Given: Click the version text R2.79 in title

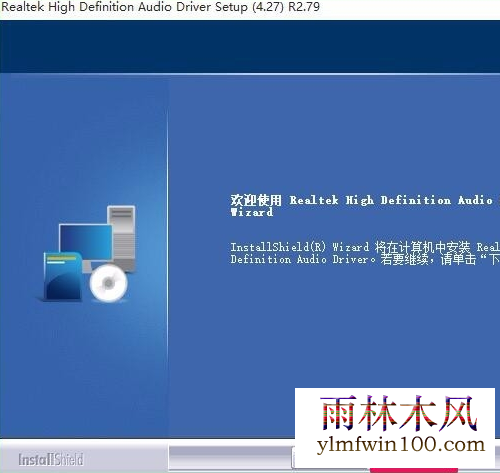Looking at the screenshot, I should (304, 7).
